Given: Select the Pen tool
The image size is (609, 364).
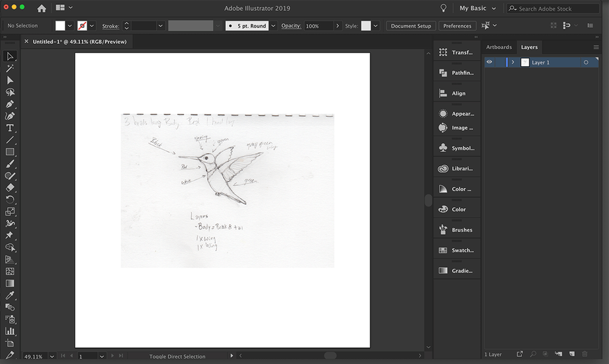Looking at the screenshot, I should click(x=10, y=104).
